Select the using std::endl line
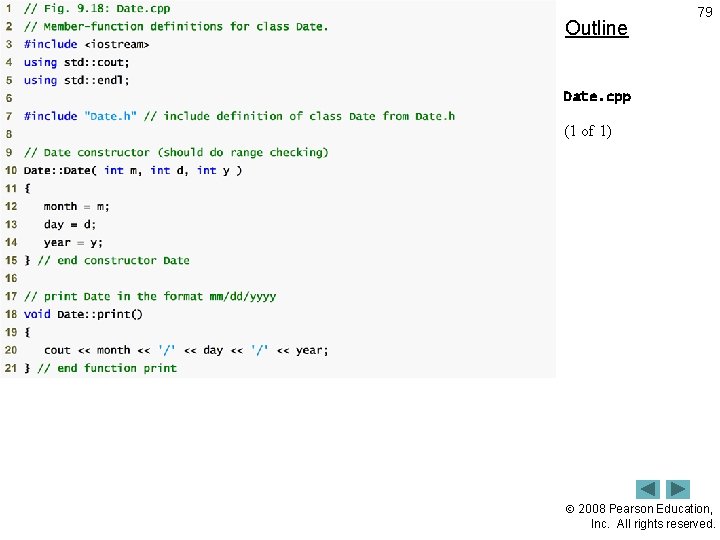This screenshot has height=540, width=720. click(77, 80)
